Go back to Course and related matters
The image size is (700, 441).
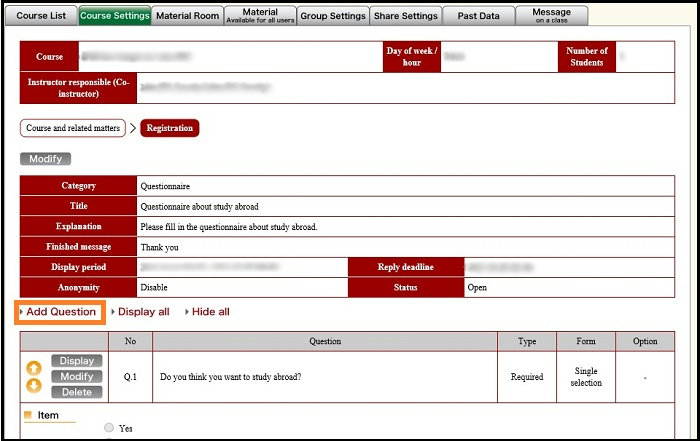73,128
